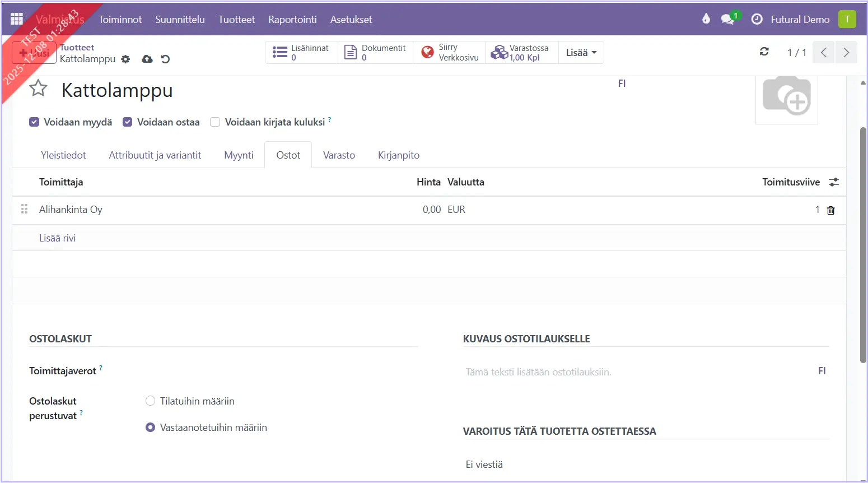Uncheck the Voidaan myydä checkbox
Viewport: 868px width, 483px height.
click(x=34, y=122)
